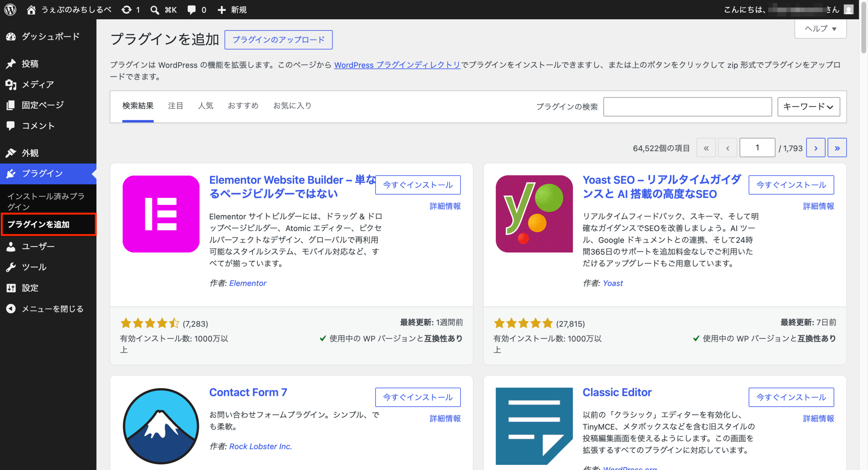Switch to the 人気 tab

tap(205, 106)
